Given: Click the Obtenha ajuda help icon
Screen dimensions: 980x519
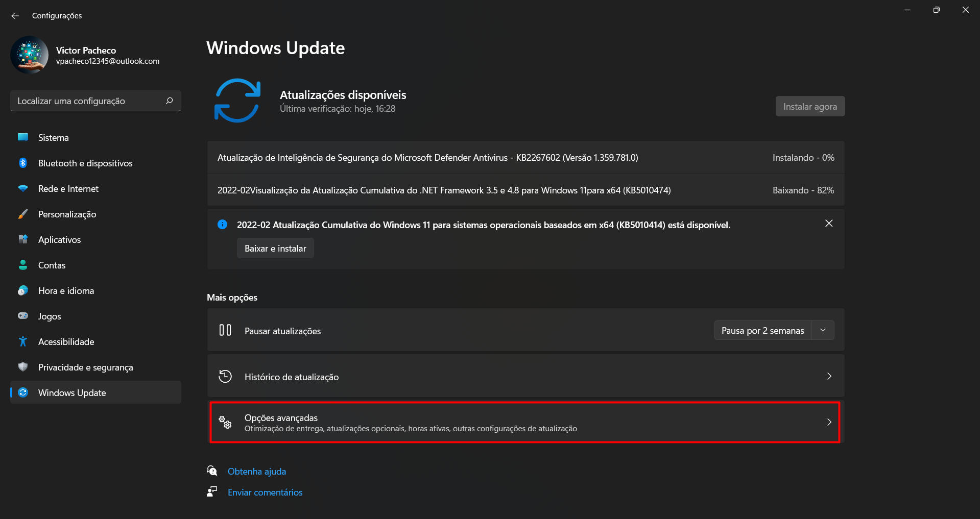Looking at the screenshot, I should 212,471.
